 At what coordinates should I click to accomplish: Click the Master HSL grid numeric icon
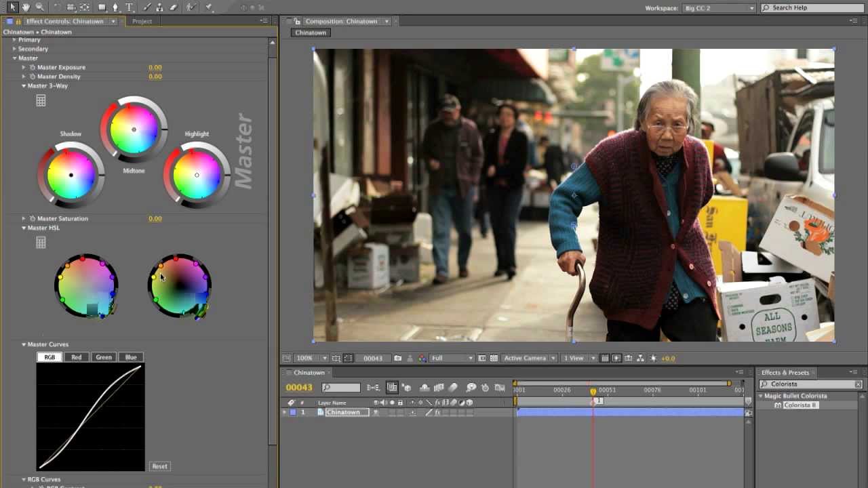41,242
